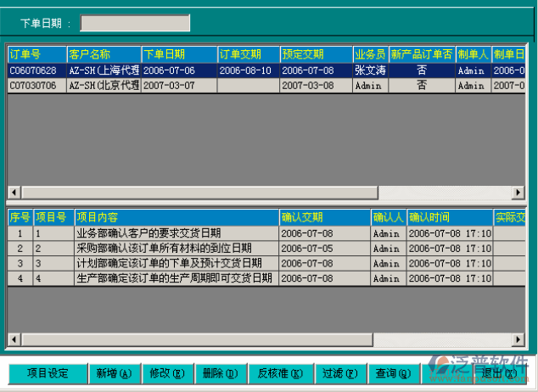Image resolution: width=538 pixels, height=392 pixels.
Task: Open the 过滤(F) filter button
Action: click(x=339, y=373)
